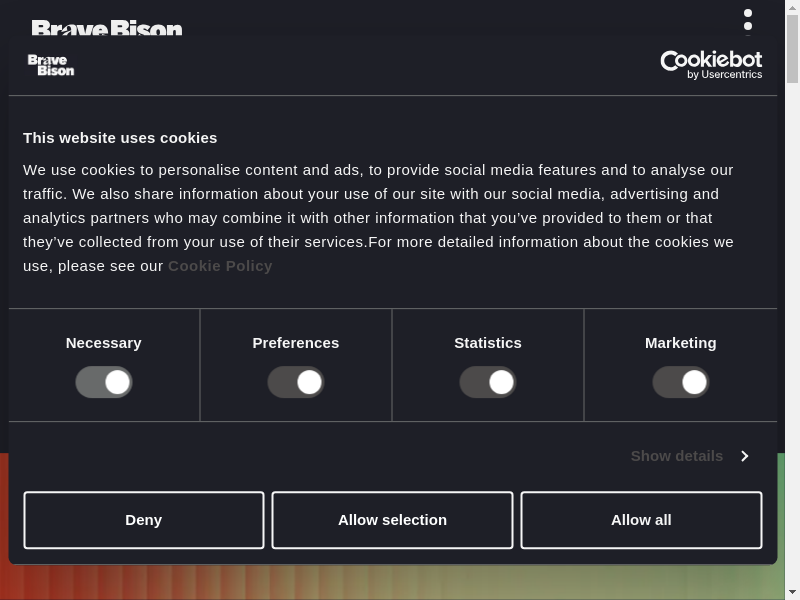Expand the Show details text link
800x600 pixels.
676,456
